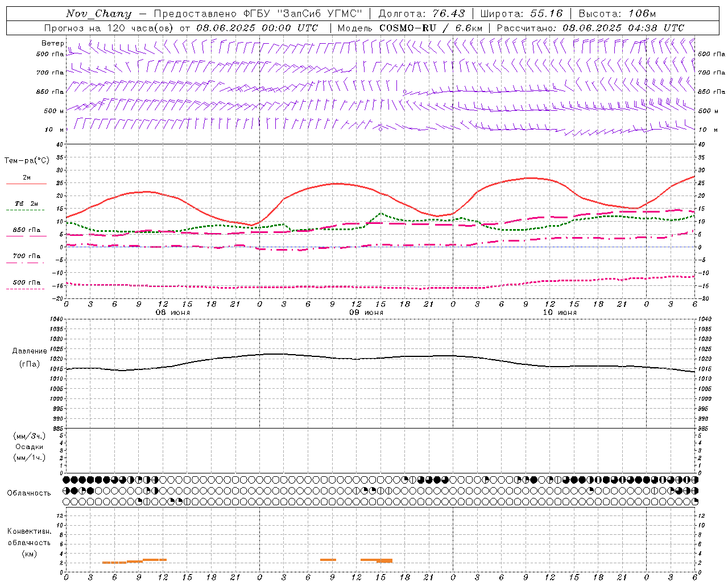Click the 'Долгота: 76.43' longitude field
The width and height of the screenshot is (728, 582).
point(422,14)
